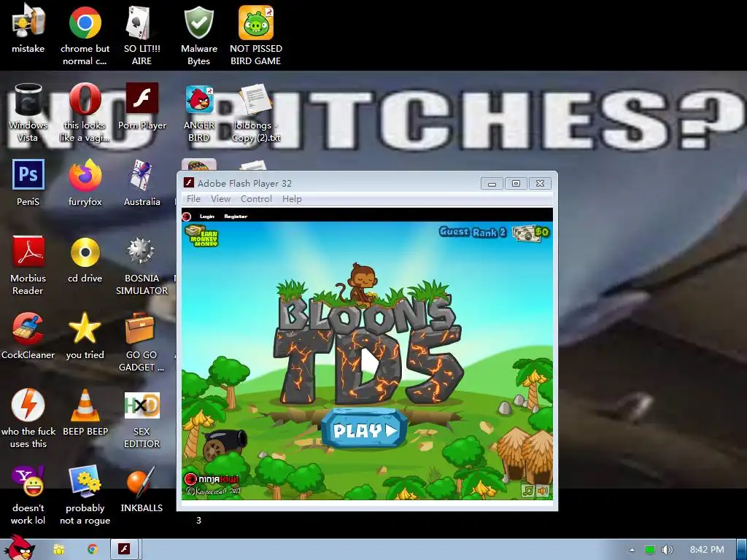Click the Angry Bird start button
The image size is (747, 560).
19,548
